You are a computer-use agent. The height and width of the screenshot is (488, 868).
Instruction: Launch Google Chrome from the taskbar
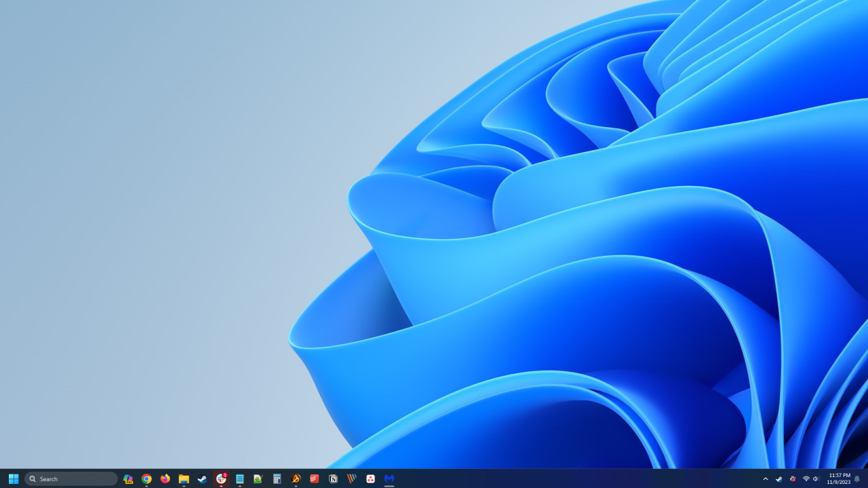[146, 478]
